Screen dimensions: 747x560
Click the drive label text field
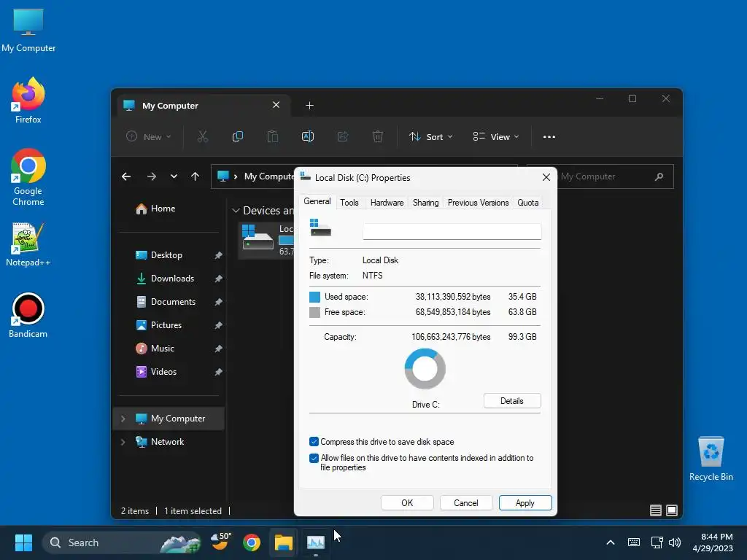point(452,231)
